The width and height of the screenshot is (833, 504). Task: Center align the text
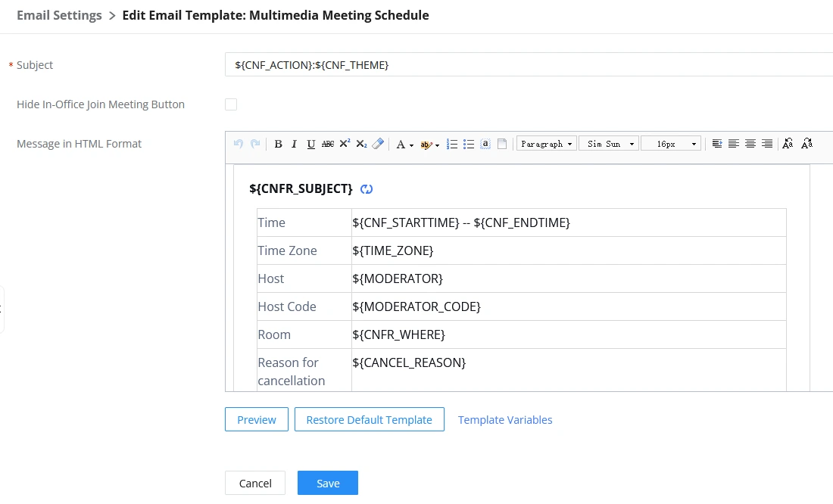tap(750, 144)
